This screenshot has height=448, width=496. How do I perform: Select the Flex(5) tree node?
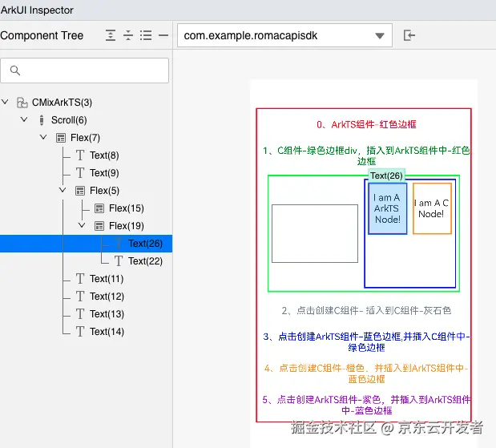pyautogui.click(x=104, y=191)
